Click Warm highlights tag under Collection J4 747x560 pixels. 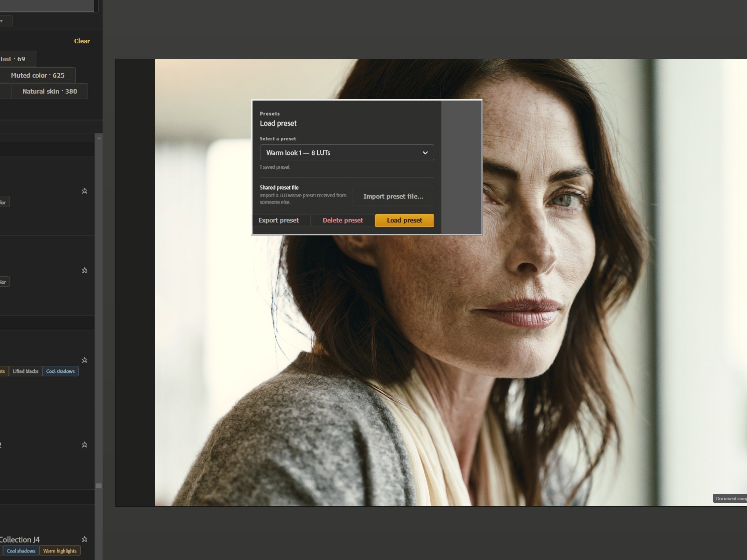point(60,551)
